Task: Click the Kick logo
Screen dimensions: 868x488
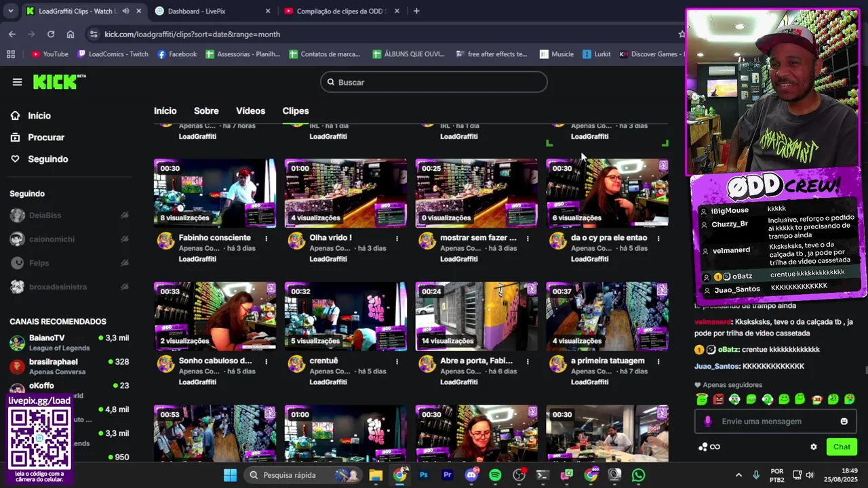Action: point(59,81)
